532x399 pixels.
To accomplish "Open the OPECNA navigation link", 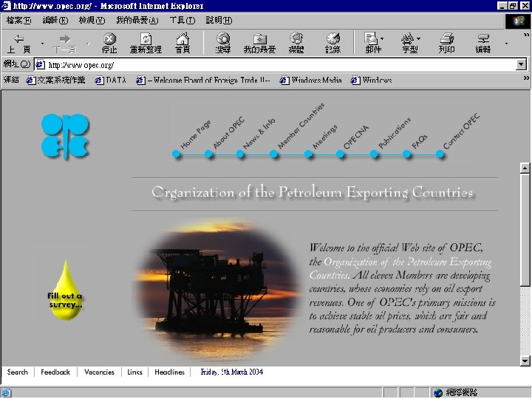I will pyautogui.click(x=355, y=137).
